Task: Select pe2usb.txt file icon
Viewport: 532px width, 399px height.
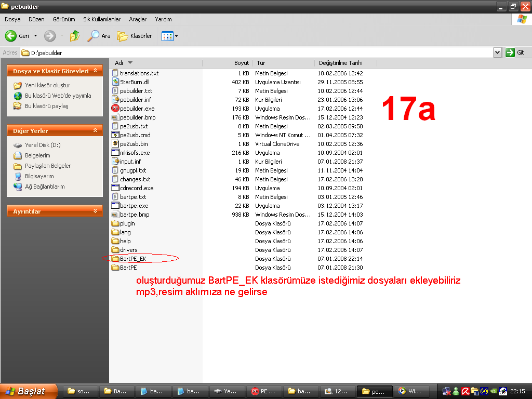Action: 115,126
